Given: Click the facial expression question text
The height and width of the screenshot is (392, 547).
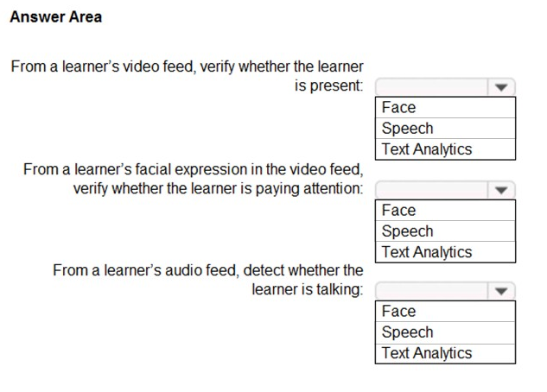Looking at the screenshot, I should [194, 179].
